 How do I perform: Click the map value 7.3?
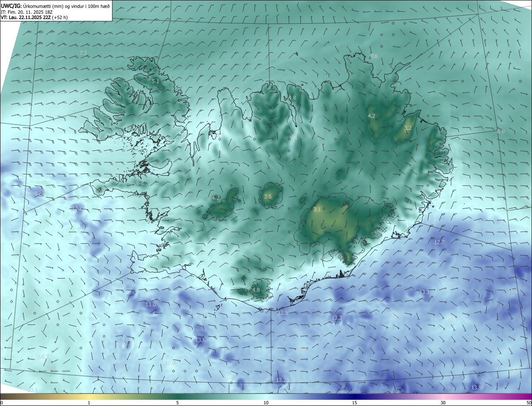[83, 53]
